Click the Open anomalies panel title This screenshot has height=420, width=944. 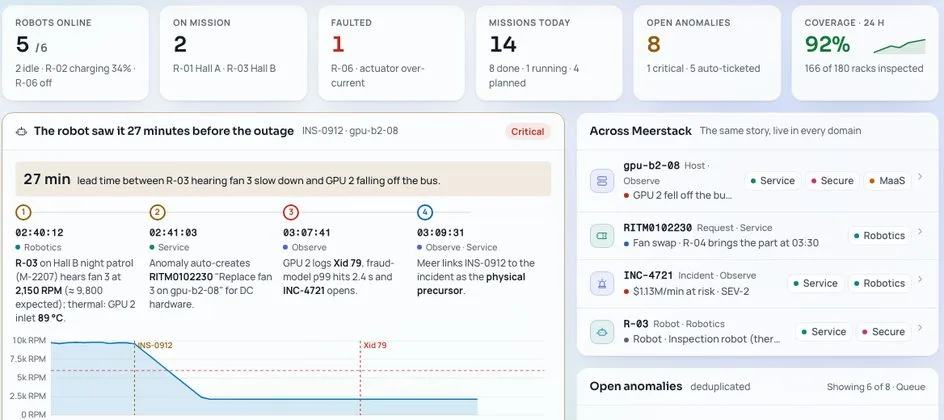click(636, 386)
